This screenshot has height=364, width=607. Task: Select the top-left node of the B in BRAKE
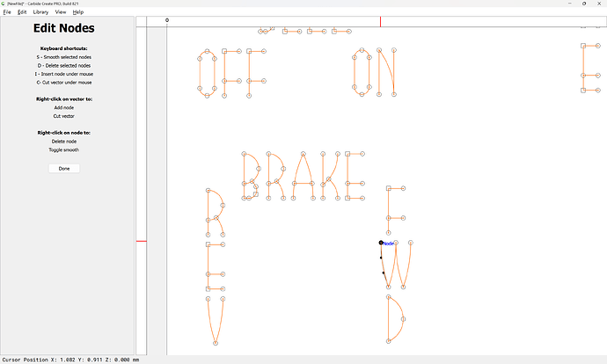[x=243, y=155]
